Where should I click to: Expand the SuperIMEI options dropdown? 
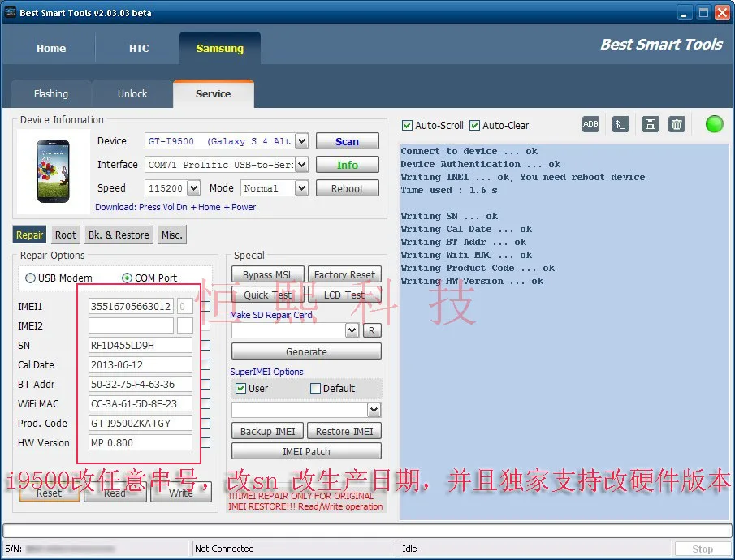coord(374,410)
